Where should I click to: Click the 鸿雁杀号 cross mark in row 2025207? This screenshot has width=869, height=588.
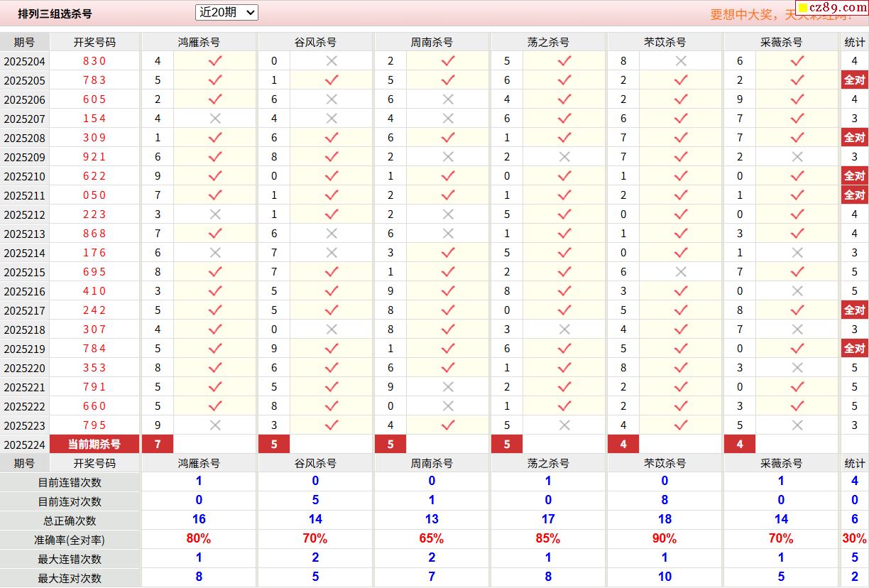coord(215,119)
